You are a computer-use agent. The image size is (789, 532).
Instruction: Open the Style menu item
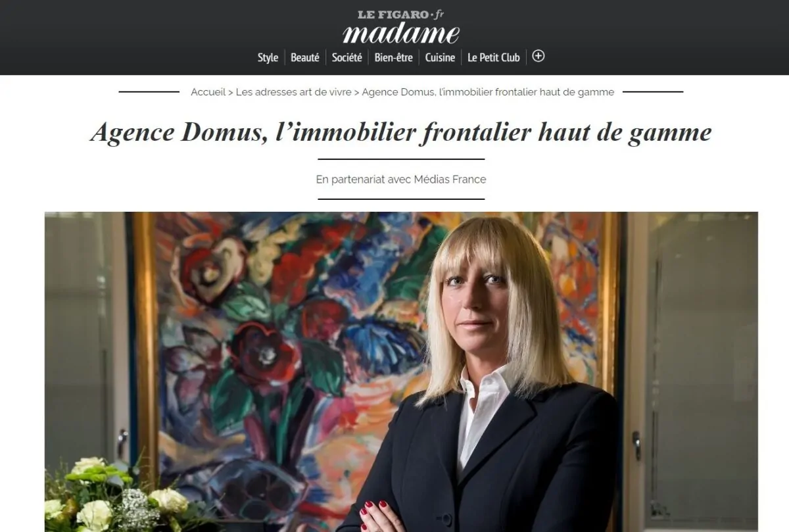point(268,57)
